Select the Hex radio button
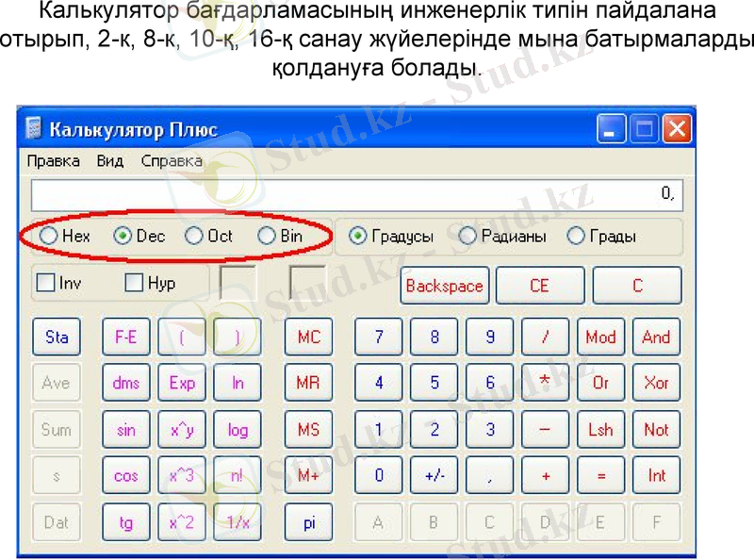The image size is (754, 560). click(48, 237)
